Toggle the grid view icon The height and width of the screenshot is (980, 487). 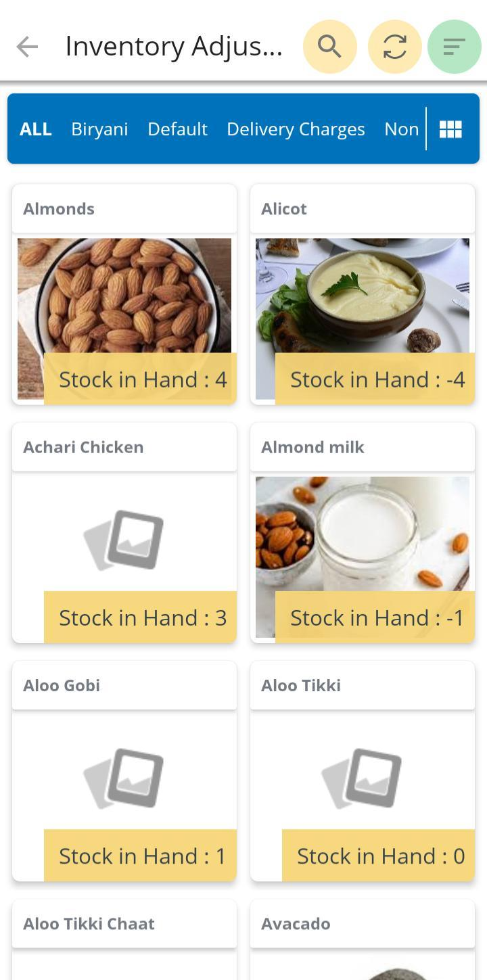(x=450, y=129)
